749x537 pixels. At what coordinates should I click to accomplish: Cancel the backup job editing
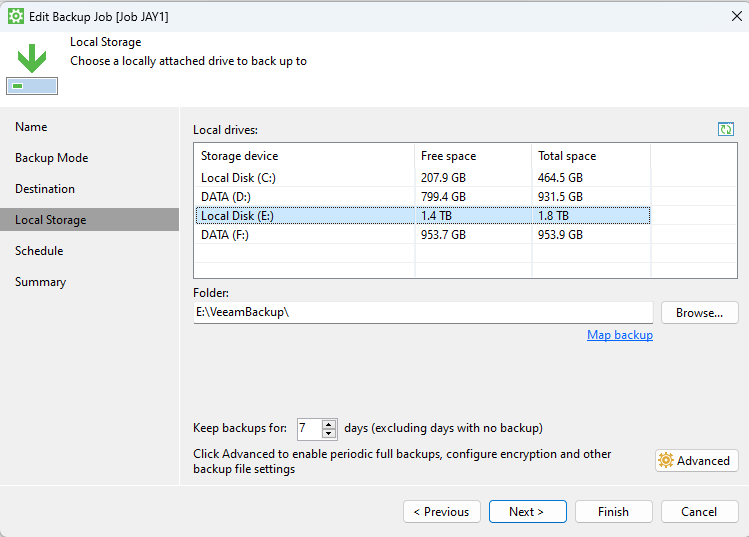(x=699, y=512)
